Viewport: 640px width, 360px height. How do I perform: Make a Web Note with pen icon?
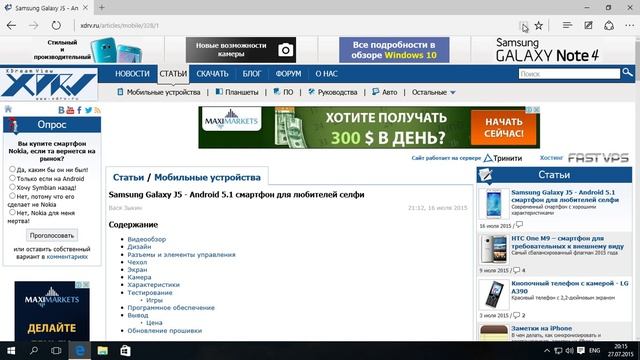coord(588,25)
